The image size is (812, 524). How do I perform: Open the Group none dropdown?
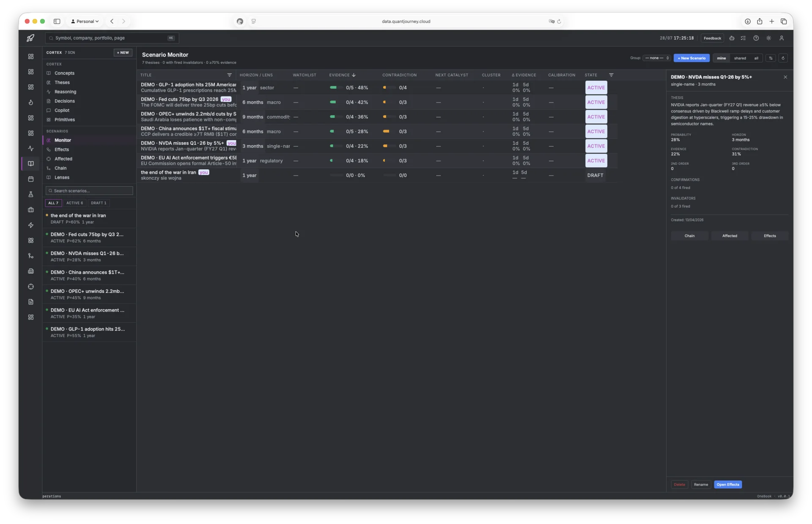coord(657,58)
